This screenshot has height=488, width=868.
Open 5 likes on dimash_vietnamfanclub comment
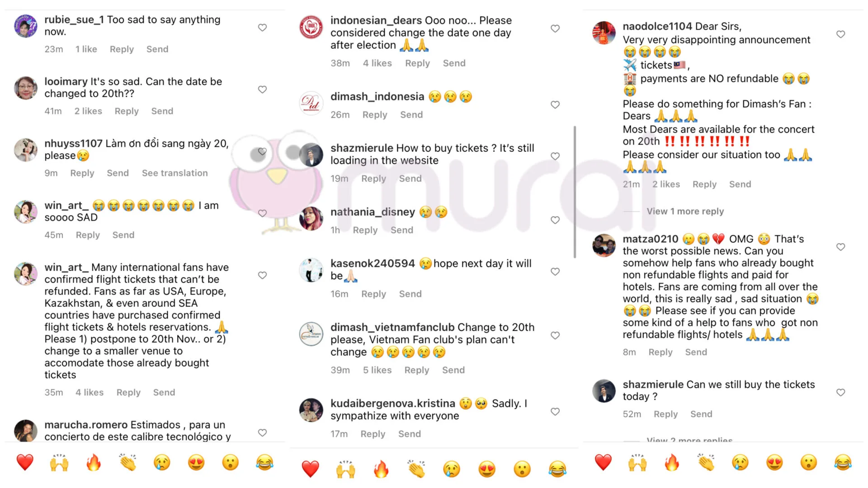coord(377,370)
